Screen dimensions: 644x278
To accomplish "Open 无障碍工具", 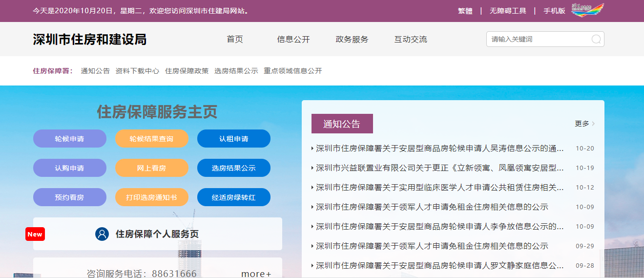I will point(508,11).
